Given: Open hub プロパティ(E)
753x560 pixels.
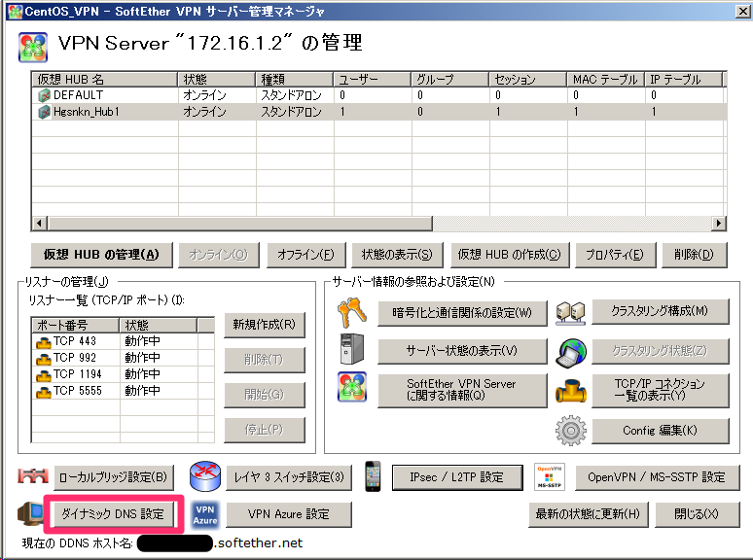Looking at the screenshot, I should point(614,255).
